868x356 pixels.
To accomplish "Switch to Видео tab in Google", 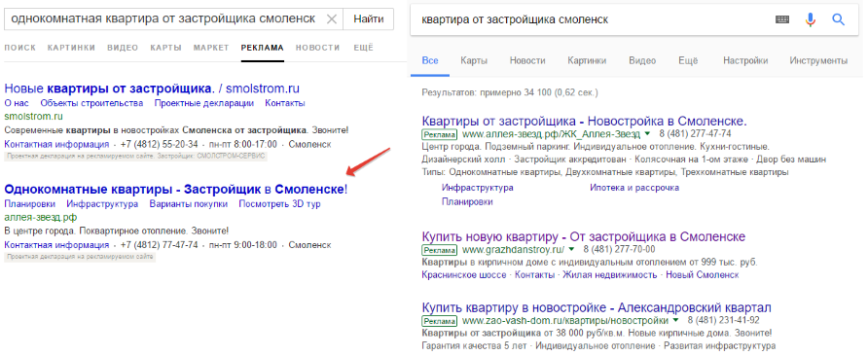I will point(642,61).
